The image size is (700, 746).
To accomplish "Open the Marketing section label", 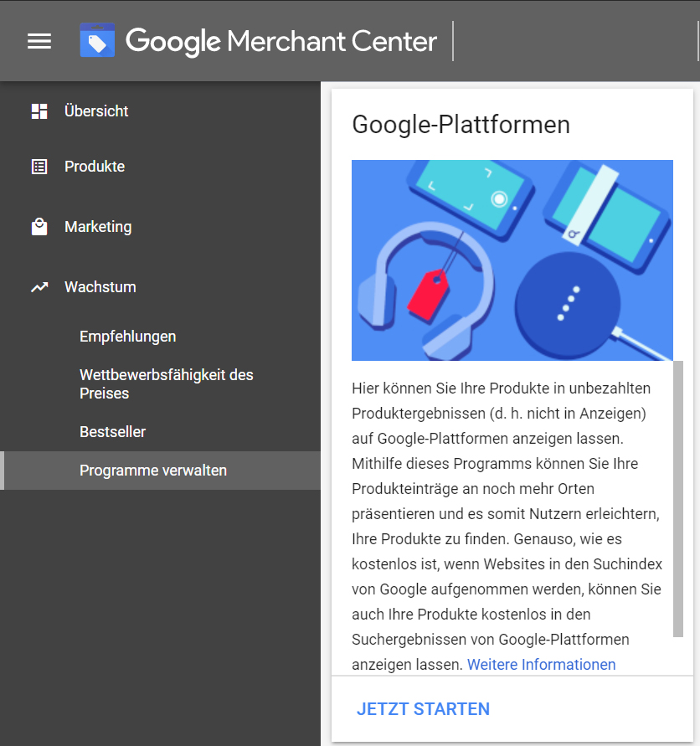I will click(x=98, y=227).
